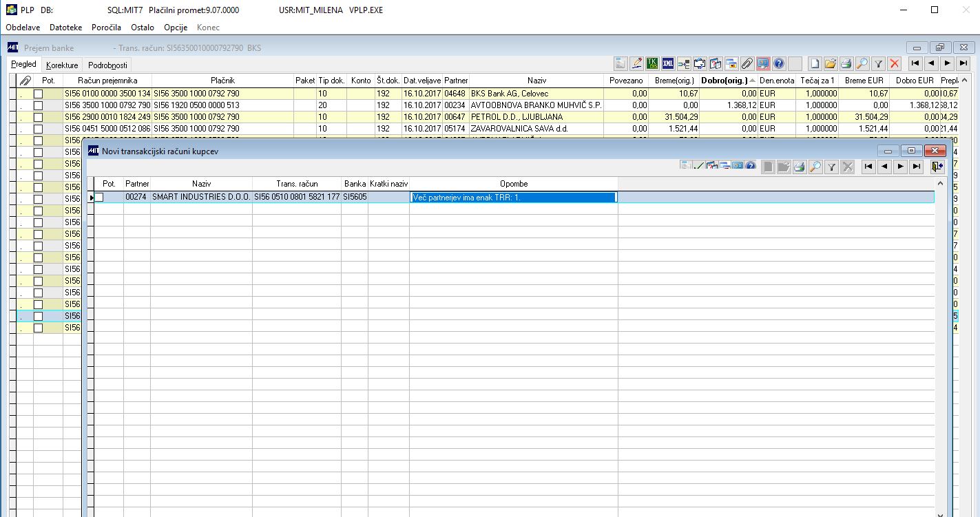Viewport: 980px width, 517px height.
Task: Go to first record in Prejem banke window
Action: 915,63
